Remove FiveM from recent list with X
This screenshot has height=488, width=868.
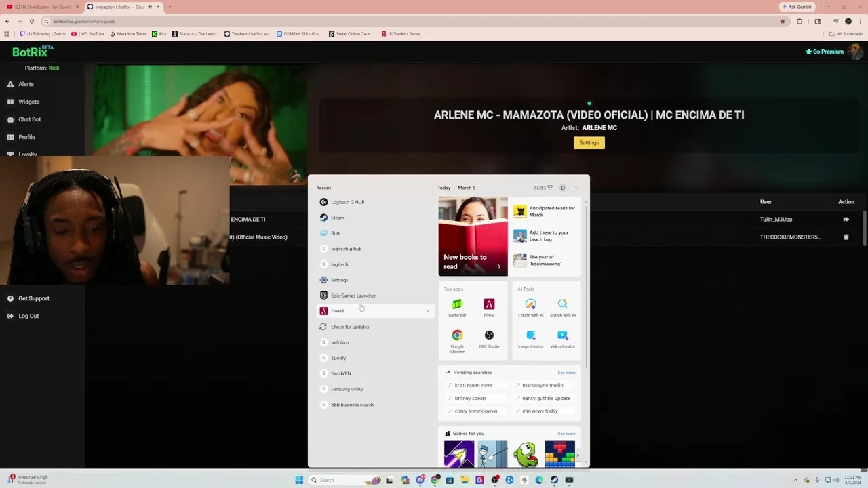coord(428,311)
